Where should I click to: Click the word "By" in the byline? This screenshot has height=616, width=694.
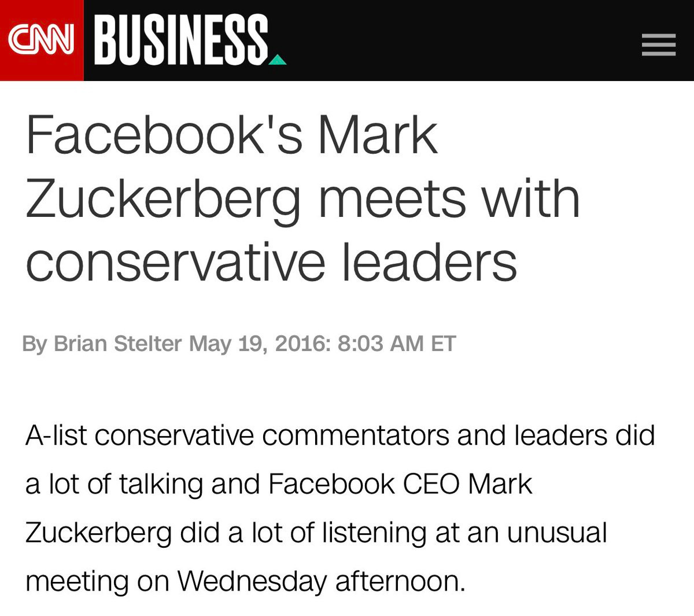click(35, 344)
